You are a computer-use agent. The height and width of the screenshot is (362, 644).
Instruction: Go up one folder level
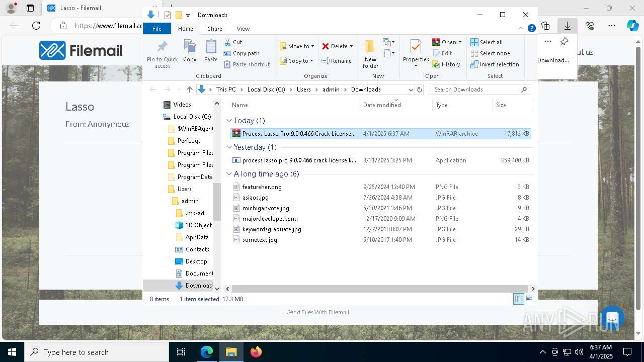click(x=189, y=89)
